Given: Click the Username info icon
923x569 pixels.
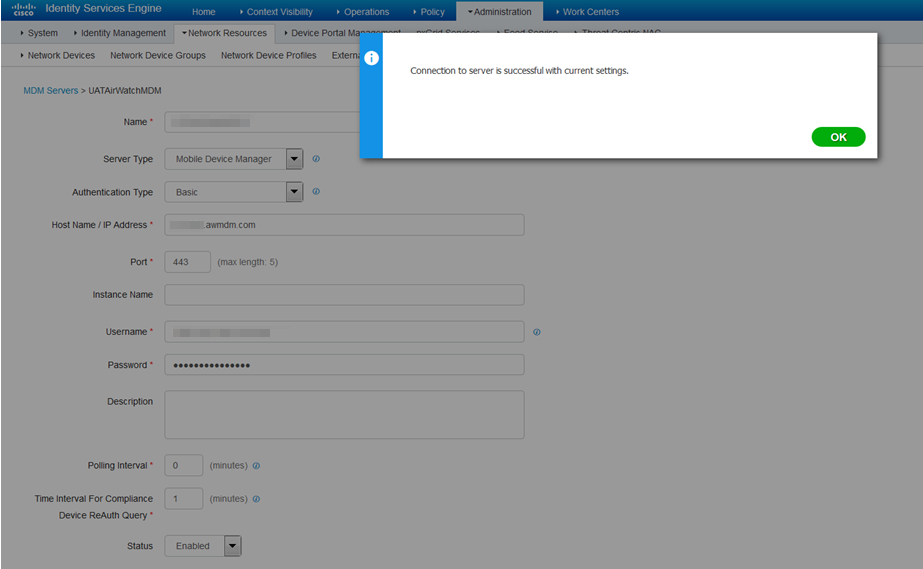Looking at the screenshot, I should click(537, 332).
